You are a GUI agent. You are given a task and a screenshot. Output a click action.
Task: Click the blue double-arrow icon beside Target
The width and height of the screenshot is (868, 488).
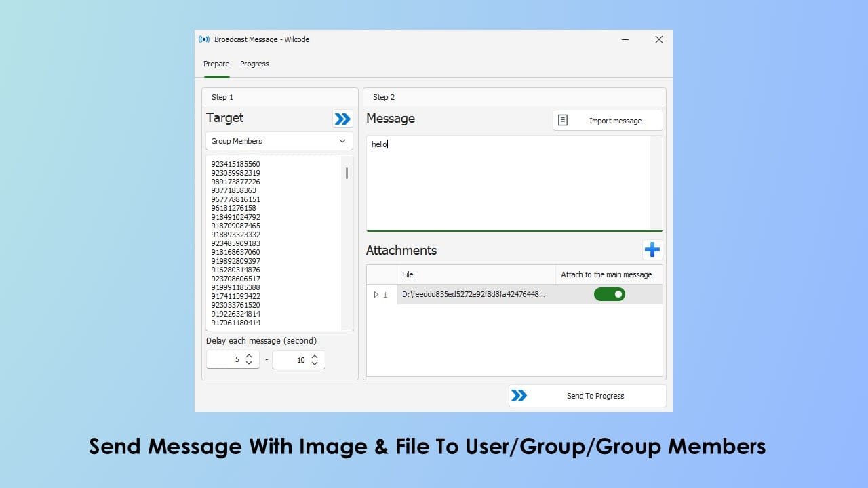click(x=342, y=119)
